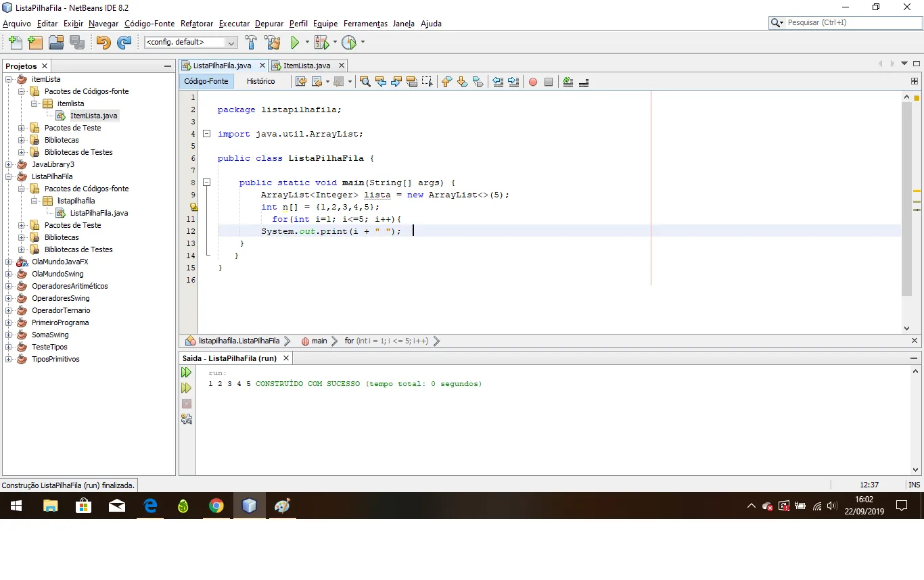The width and height of the screenshot is (924, 580).
Task: Toggle highlight search in editor toolbar
Action: tap(412, 82)
